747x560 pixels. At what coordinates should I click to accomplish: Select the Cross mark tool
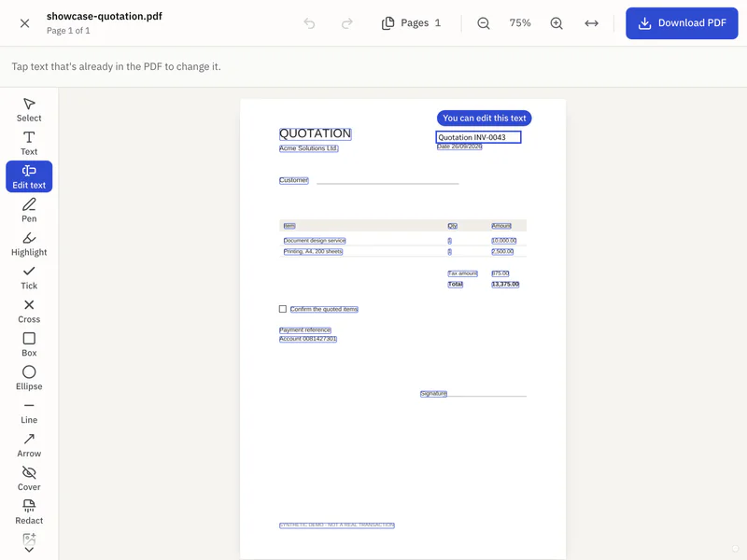[29, 311]
